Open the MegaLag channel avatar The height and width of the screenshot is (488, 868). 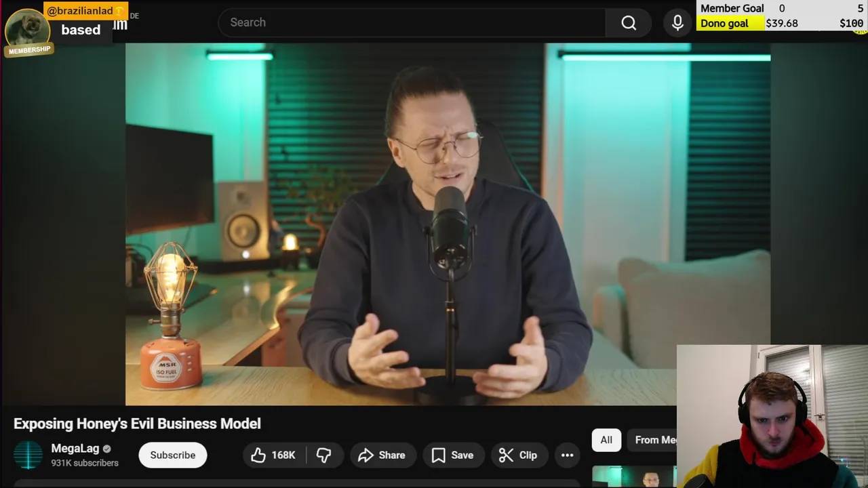coord(28,455)
